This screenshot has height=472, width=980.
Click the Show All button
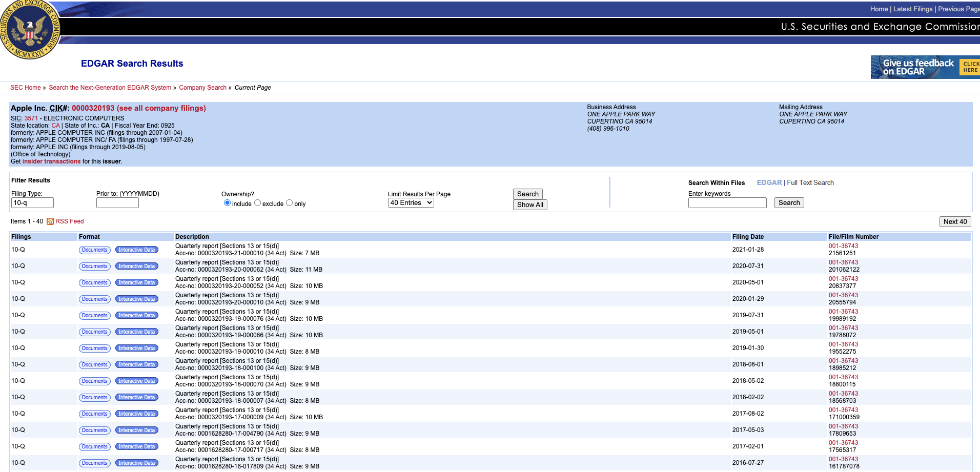click(x=530, y=204)
